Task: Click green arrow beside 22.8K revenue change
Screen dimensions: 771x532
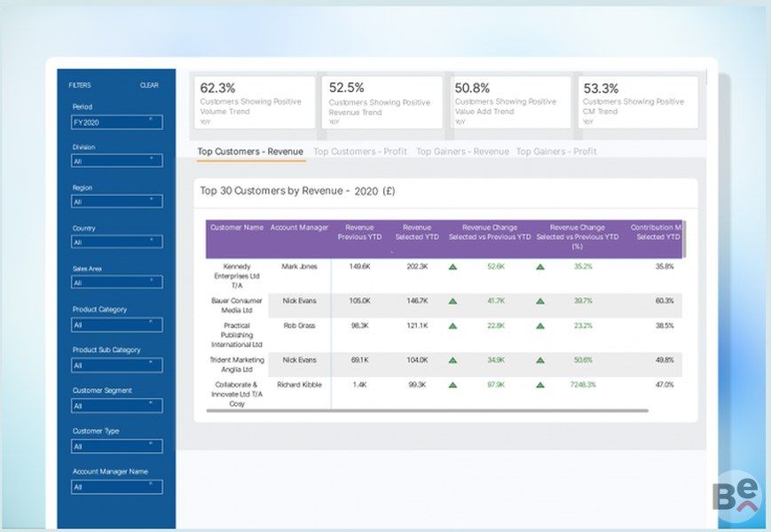Action: [x=452, y=326]
